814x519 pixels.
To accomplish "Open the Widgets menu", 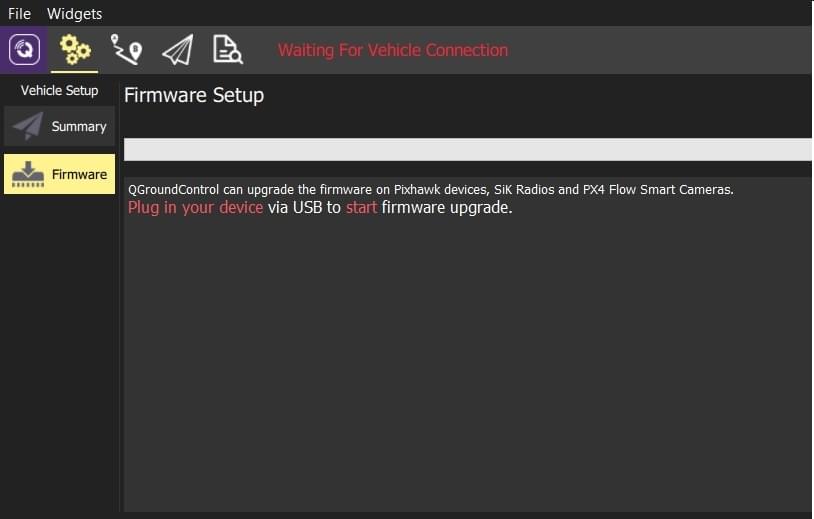I will (x=74, y=13).
